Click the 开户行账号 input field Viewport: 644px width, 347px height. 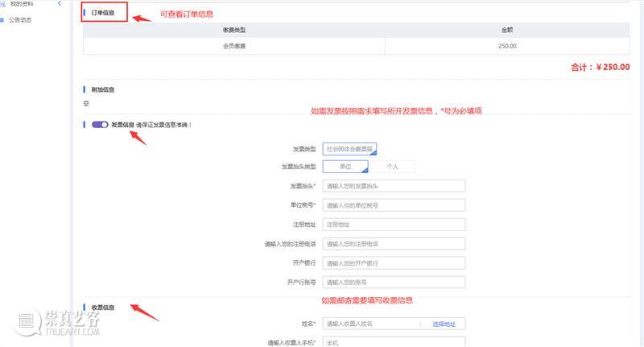point(394,283)
